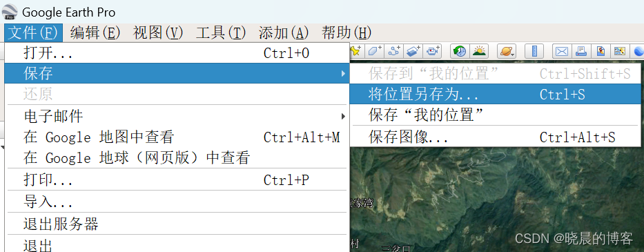Expand the 保存 submenu arrow
The height and width of the screenshot is (252, 644).
[343, 74]
